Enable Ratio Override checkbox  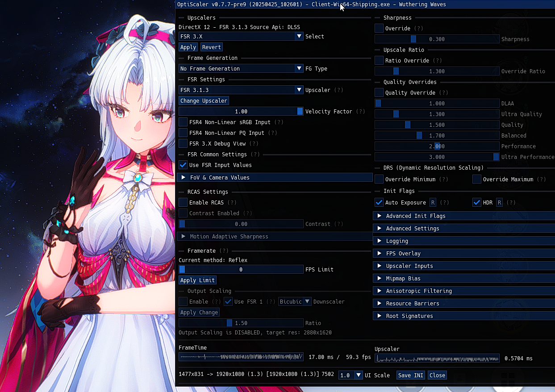pyautogui.click(x=379, y=60)
